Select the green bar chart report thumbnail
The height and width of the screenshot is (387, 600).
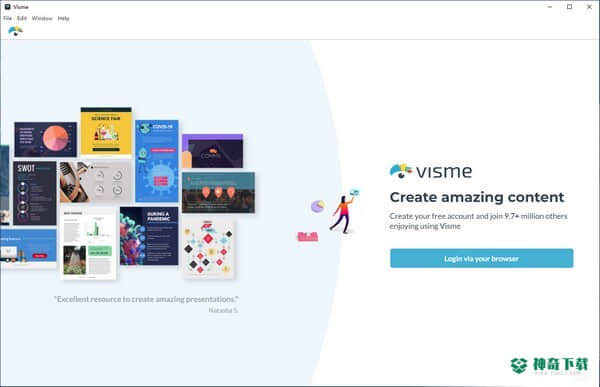pyautogui.click(x=88, y=243)
